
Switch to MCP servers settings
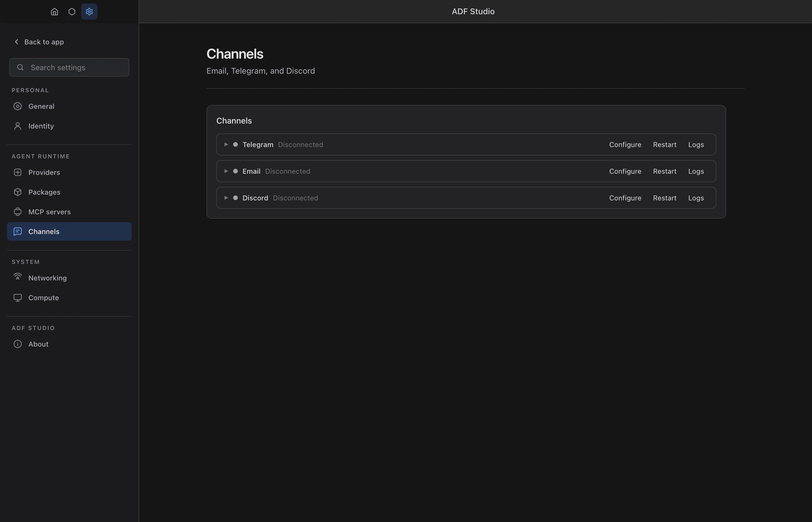point(69,212)
